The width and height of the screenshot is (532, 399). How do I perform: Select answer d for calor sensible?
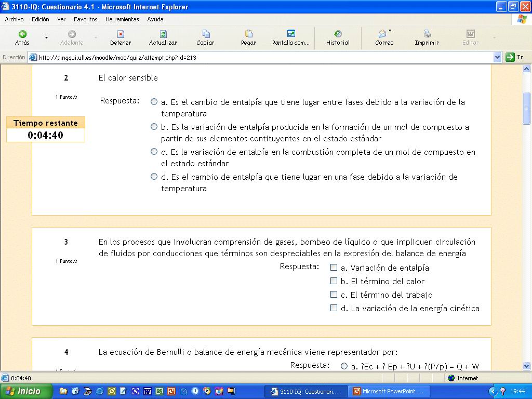pos(154,177)
